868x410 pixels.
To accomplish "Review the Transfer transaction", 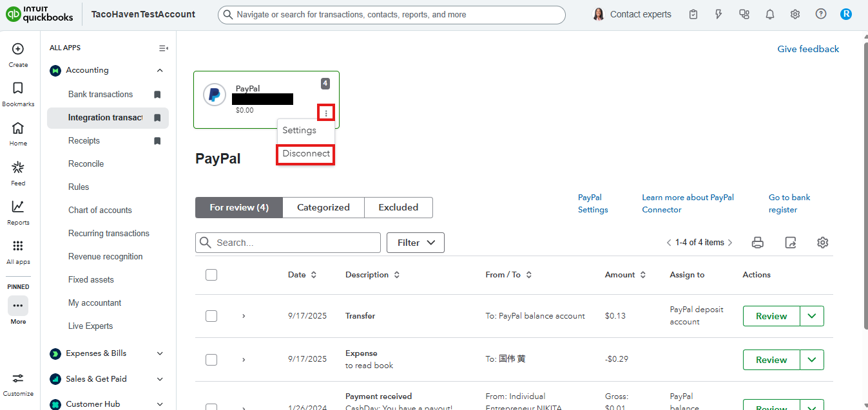I will [771, 316].
